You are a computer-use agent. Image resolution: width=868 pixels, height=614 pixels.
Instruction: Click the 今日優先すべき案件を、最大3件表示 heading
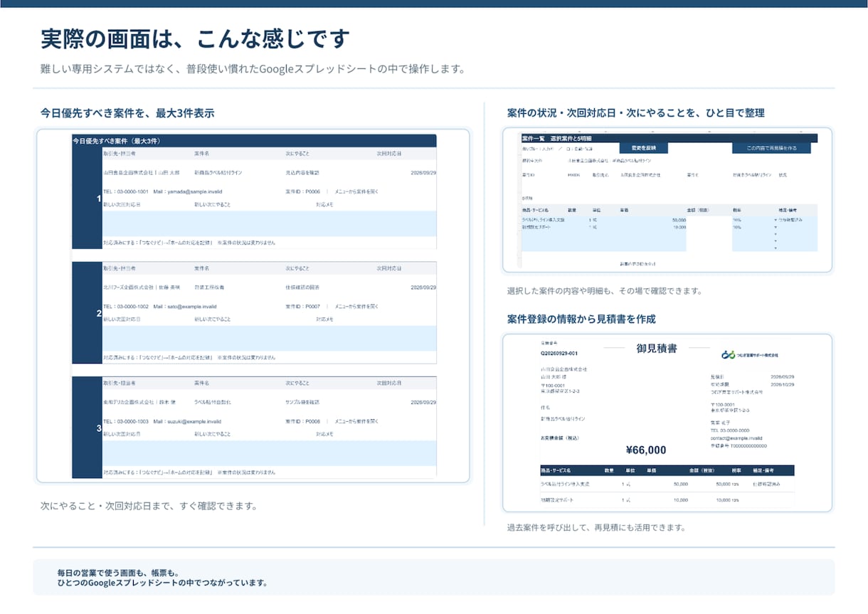click(x=127, y=112)
